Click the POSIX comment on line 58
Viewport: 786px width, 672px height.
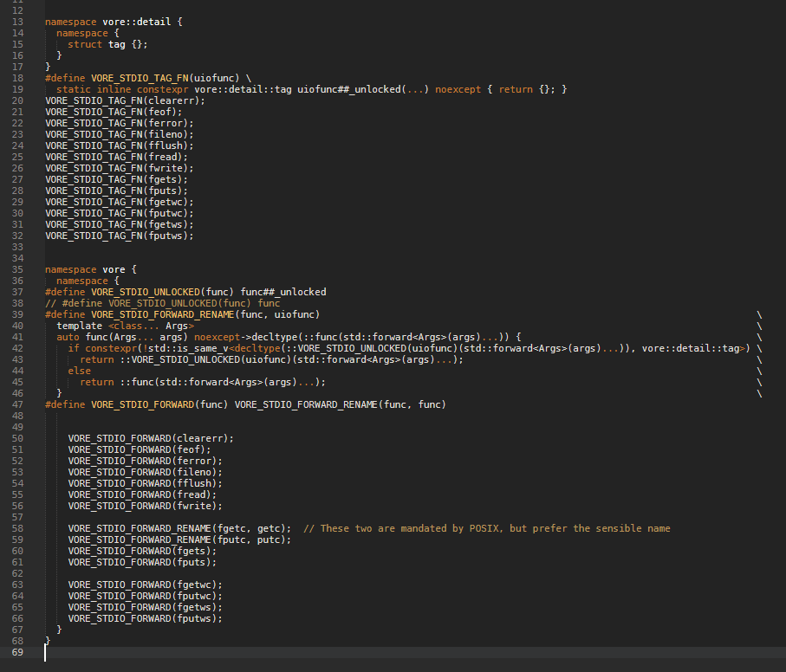click(486, 528)
